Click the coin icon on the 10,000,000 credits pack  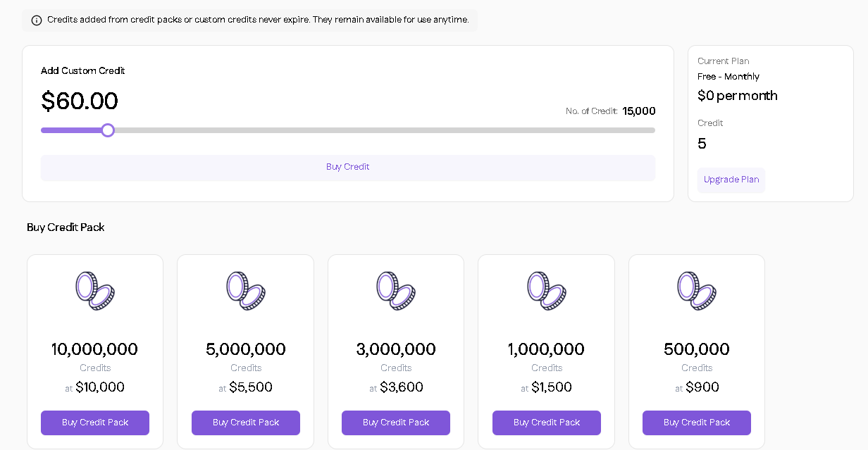[95, 291]
